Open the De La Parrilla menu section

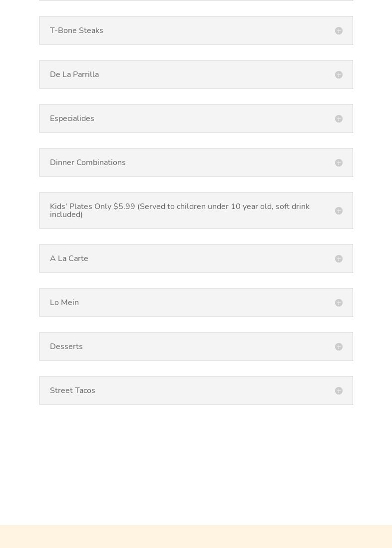click(74, 74)
